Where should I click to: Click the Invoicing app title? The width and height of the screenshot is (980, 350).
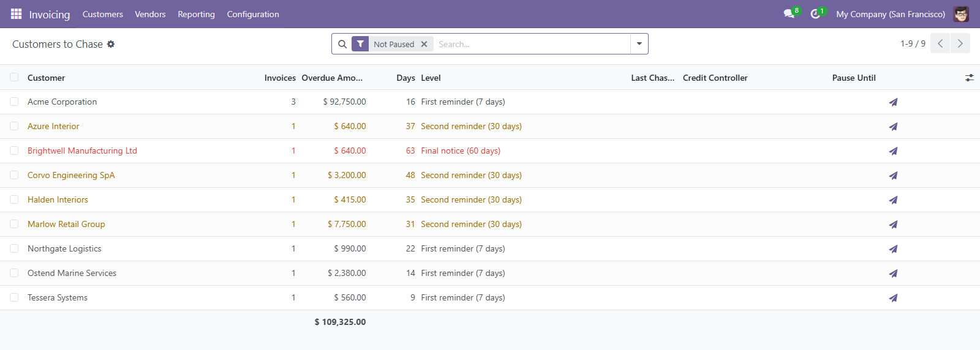click(50, 14)
